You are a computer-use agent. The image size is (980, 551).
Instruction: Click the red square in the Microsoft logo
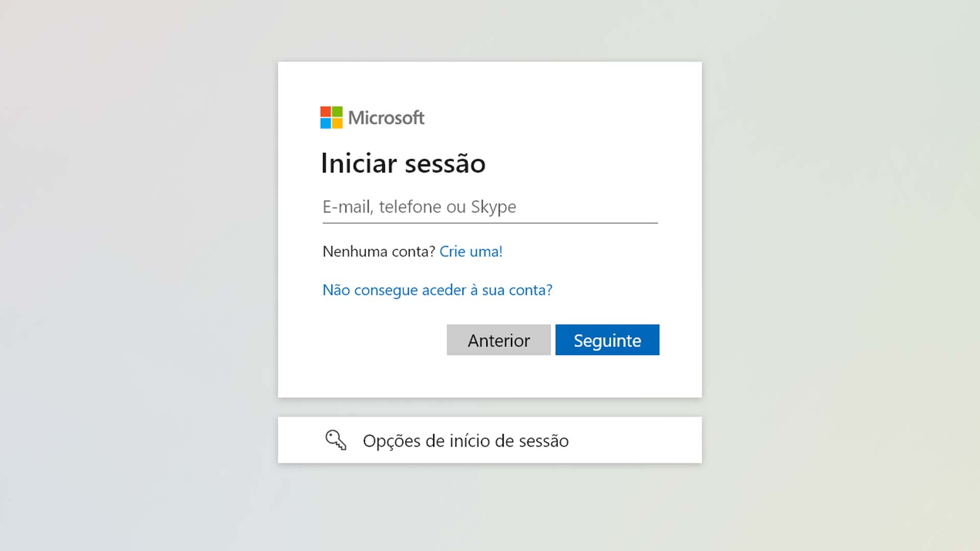pyautogui.click(x=325, y=112)
